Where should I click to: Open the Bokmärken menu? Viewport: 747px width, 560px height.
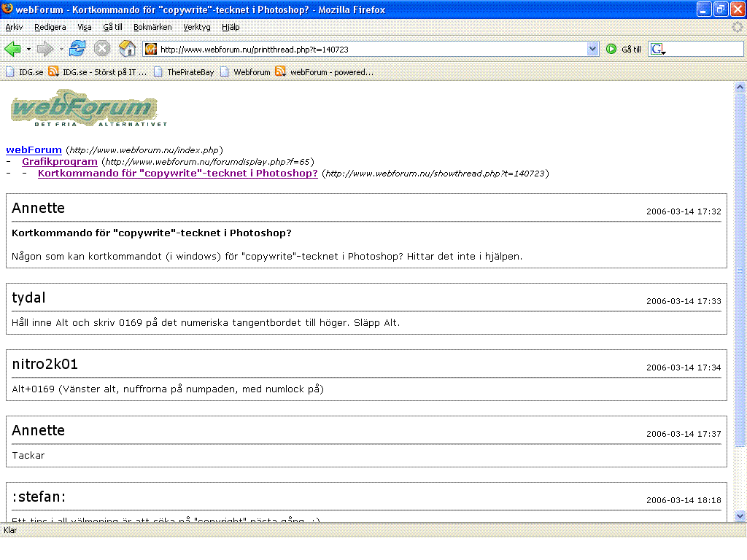(x=152, y=27)
